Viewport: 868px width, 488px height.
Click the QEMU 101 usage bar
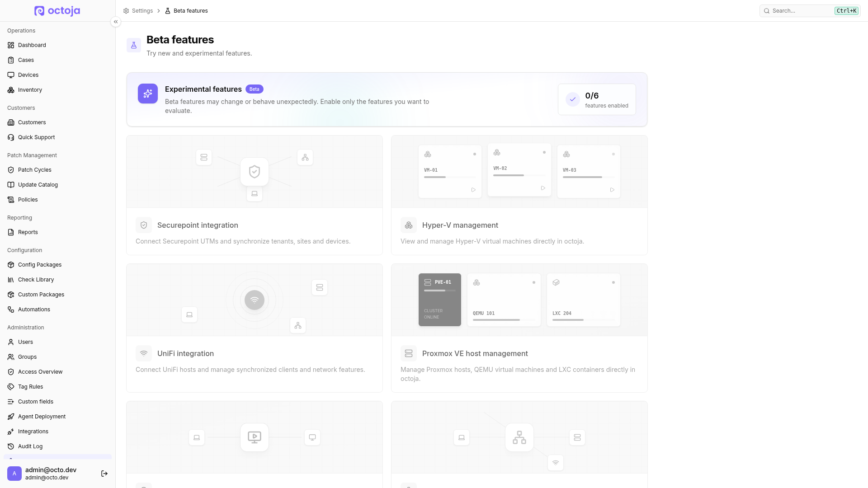coord(504,320)
